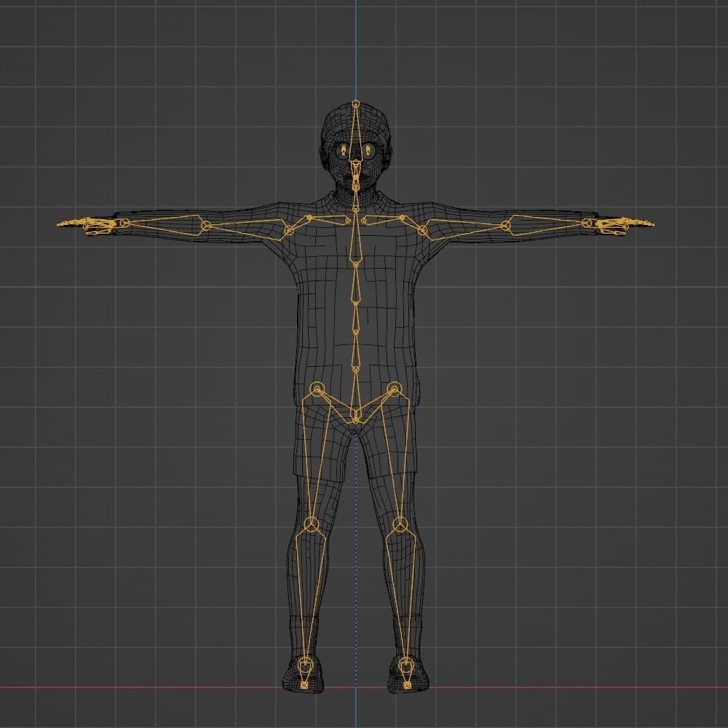Viewport: 728px width, 728px height.
Task: Click character's right elbow joint
Action: (x=206, y=226)
